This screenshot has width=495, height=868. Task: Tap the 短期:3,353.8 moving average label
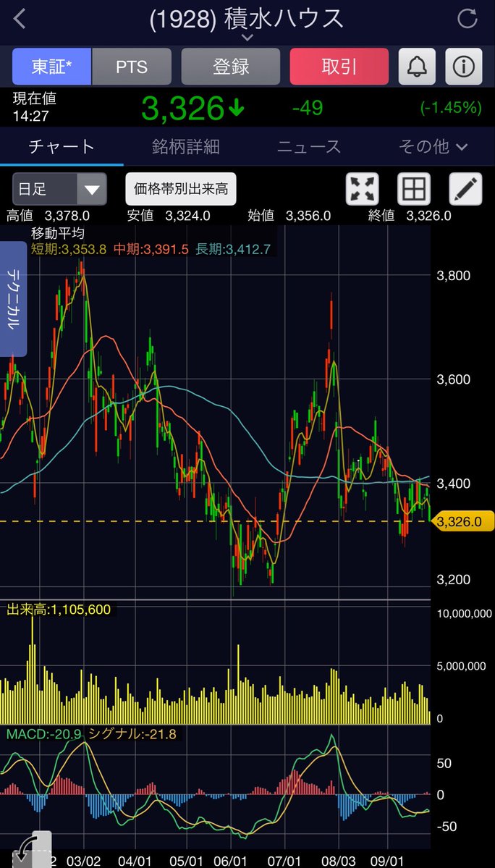pos(69,250)
